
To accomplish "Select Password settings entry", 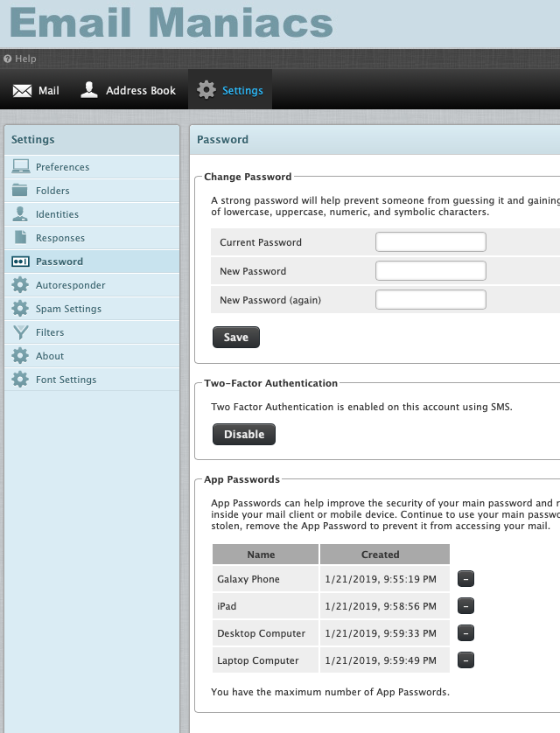I will tap(92, 262).
